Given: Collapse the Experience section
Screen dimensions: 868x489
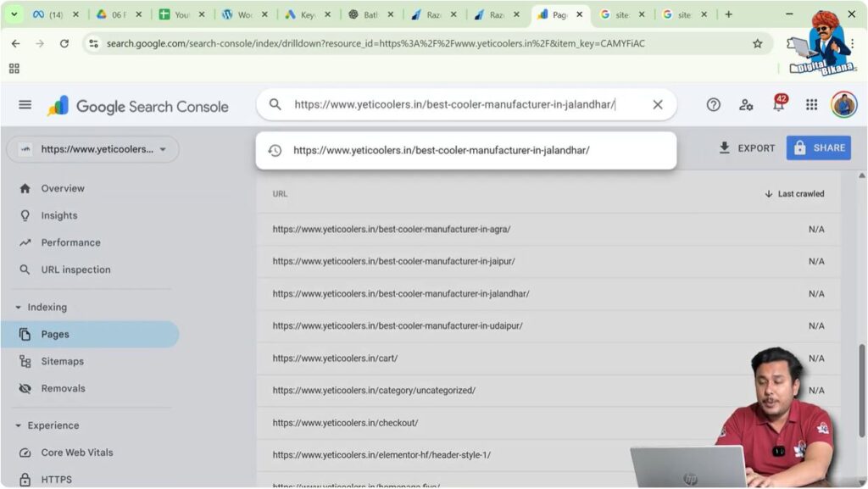Looking at the screenshot, I should 47,425.
